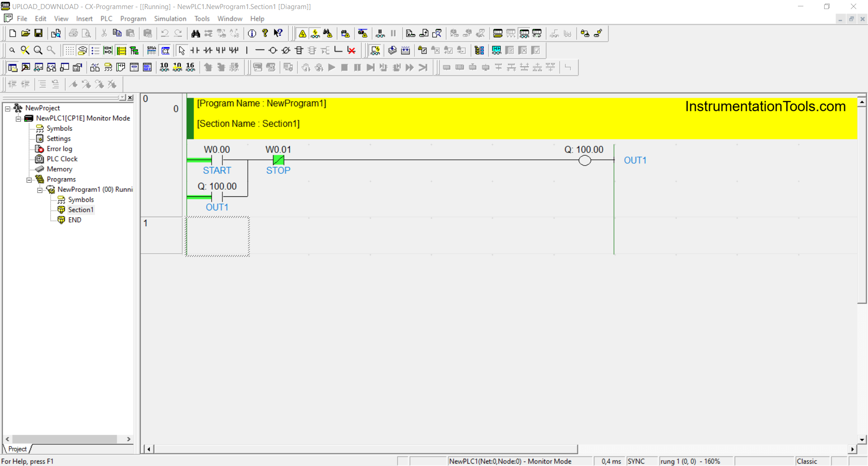Toggle the Watch window button
The image size is (868, 466).
[x=39, y=67]
